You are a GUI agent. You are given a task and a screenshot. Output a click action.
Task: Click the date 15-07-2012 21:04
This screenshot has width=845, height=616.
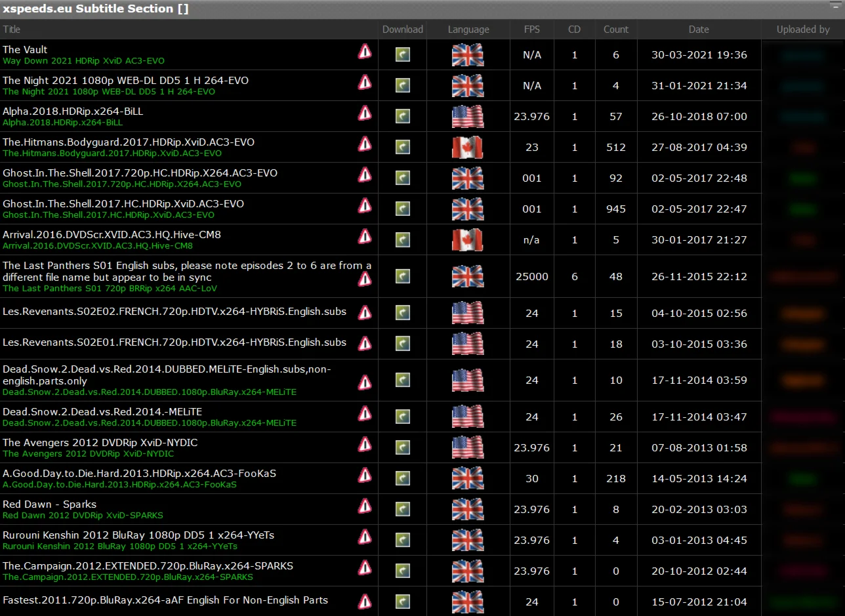coord(699,601)
